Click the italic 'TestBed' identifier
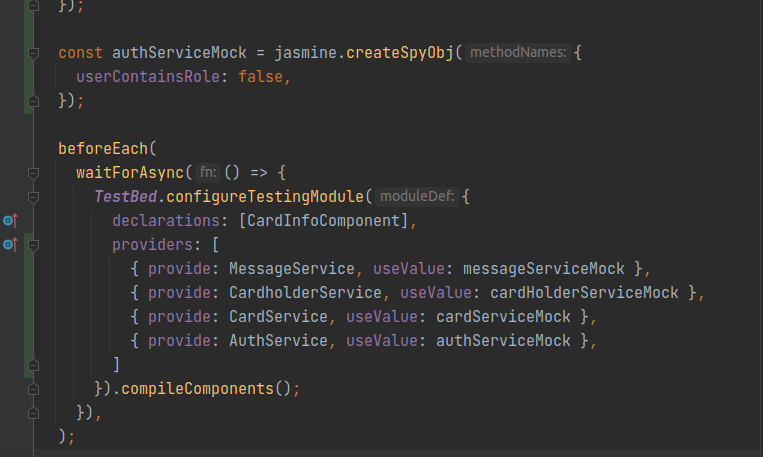 126,197
